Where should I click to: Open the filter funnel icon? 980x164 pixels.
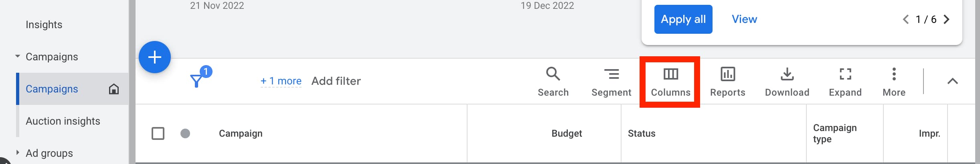click(196, 80)
